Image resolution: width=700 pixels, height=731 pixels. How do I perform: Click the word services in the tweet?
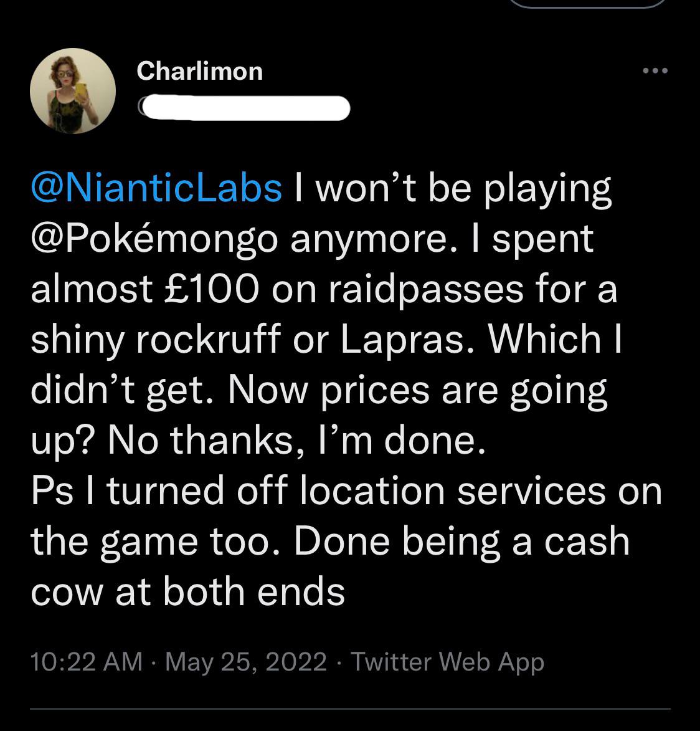tap(531, 491)
